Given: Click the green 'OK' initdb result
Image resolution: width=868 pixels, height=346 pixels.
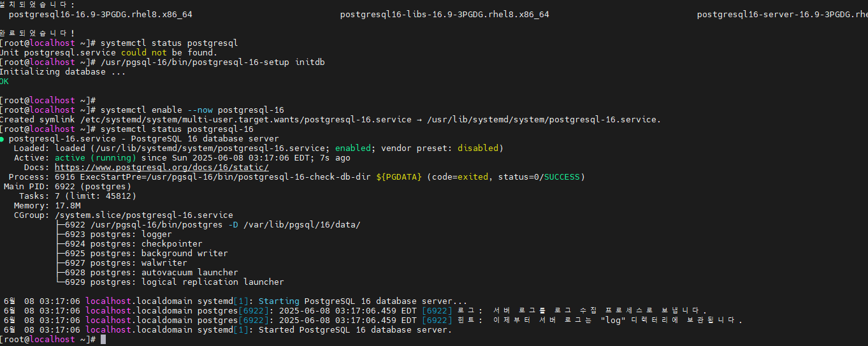Looking at the screenshot, I should click(4, 82).
